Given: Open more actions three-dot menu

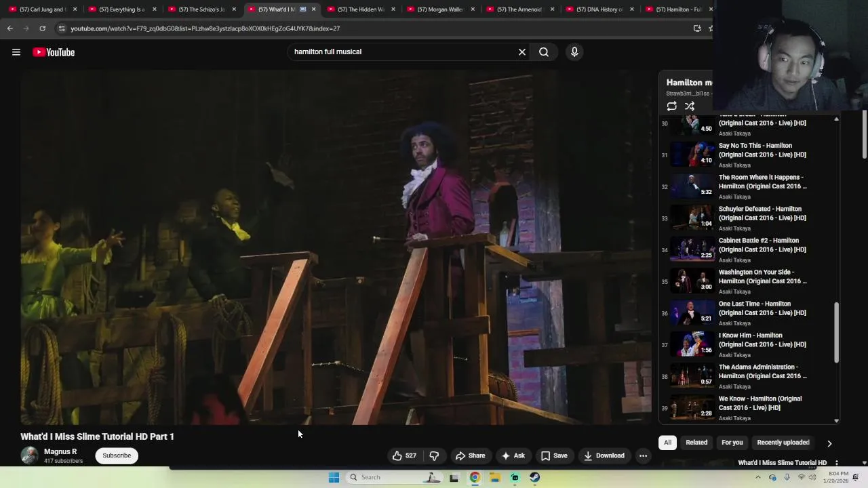Looking at the screenshot, I should (643, 455).
